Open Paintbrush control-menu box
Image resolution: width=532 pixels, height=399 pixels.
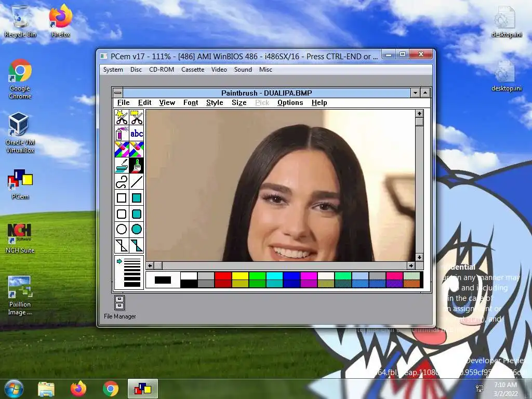tap(118, 92)
